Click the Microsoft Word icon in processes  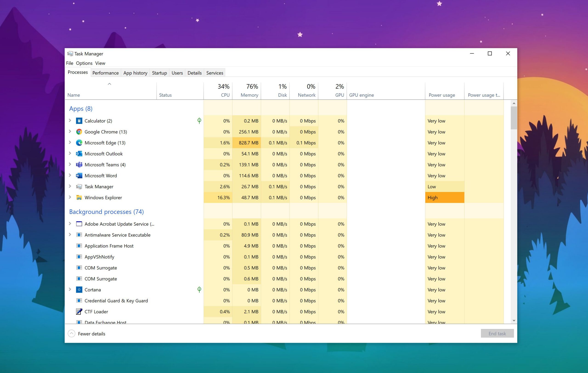[79, 175]
